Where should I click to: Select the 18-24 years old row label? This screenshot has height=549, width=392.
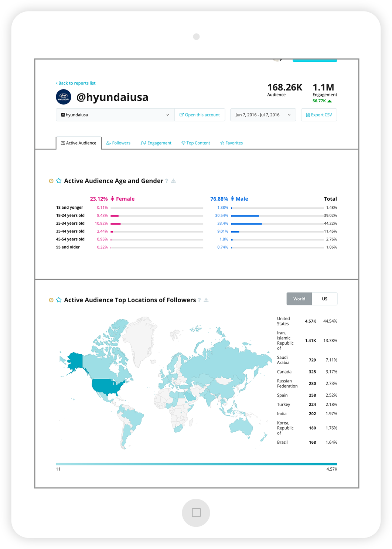point(70,215)
